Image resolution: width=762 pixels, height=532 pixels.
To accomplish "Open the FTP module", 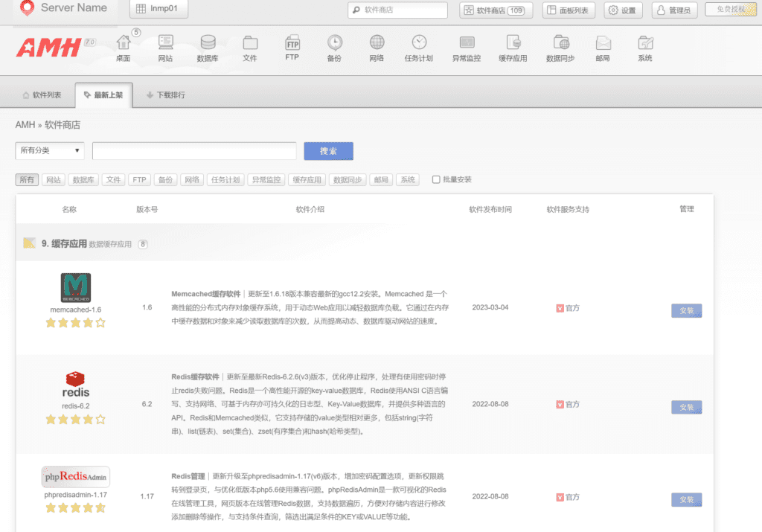I will 292,48.
